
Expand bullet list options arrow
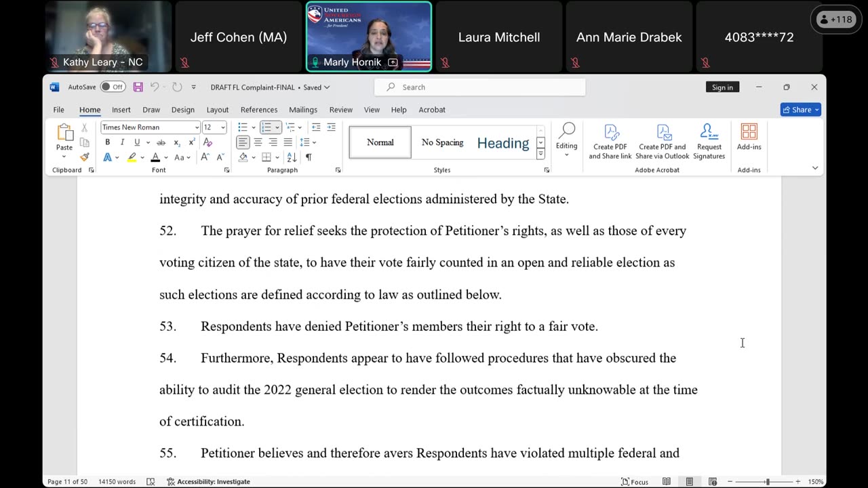click(254, 127)
